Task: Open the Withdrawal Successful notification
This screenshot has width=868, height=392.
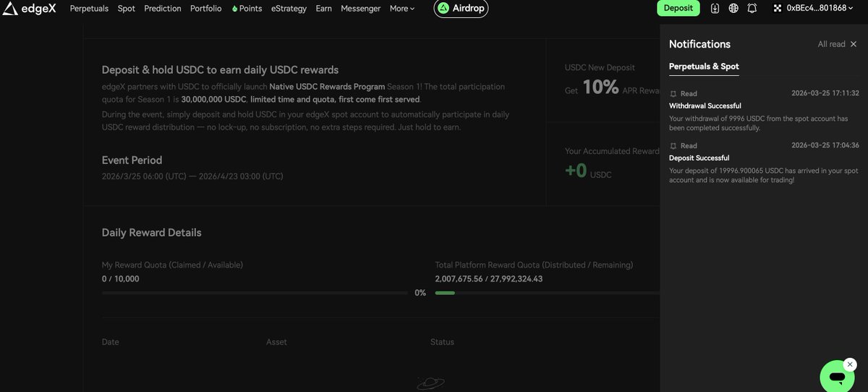Action: pyautogui.click(x=764, y=111)
